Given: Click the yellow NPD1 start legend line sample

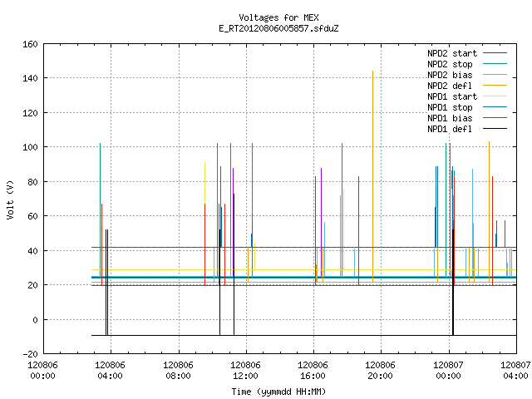Looking at the screenshot, I should 495,96.
